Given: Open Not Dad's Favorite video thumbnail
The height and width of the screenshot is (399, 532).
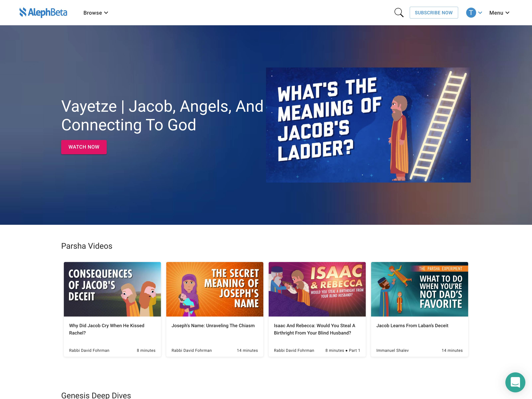Looking at the screenshot, I should click(419, 289).
